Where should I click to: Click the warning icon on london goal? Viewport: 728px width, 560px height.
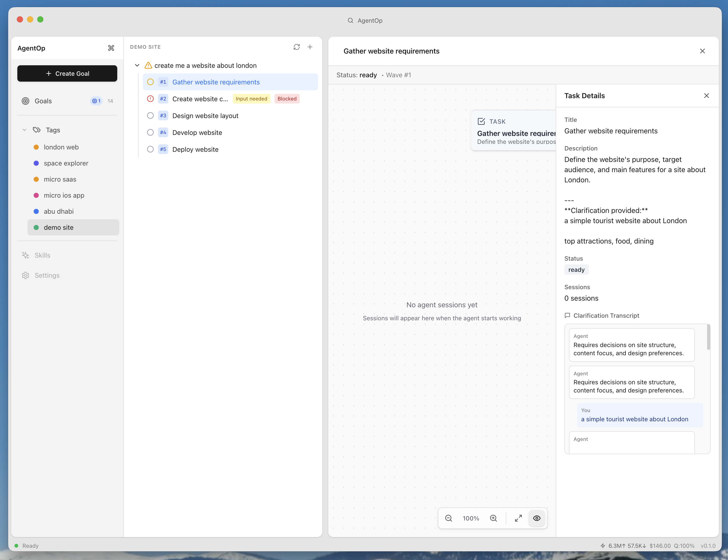click(x=148, y=65)
